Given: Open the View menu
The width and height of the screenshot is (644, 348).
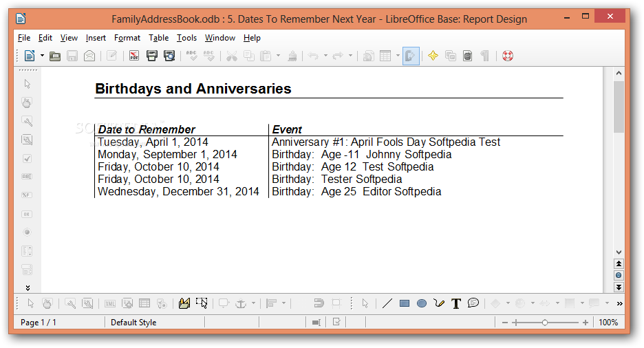Looking at the screenshot, I should [x=69, y=38].
